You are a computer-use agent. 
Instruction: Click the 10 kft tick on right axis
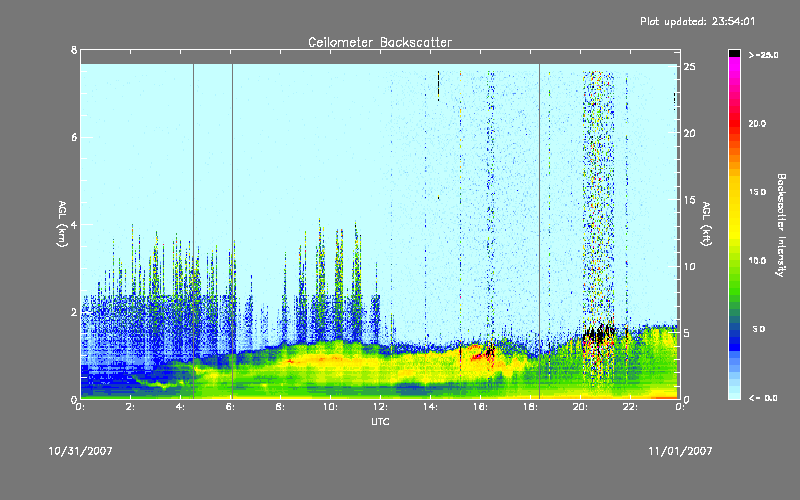[689, 266]
